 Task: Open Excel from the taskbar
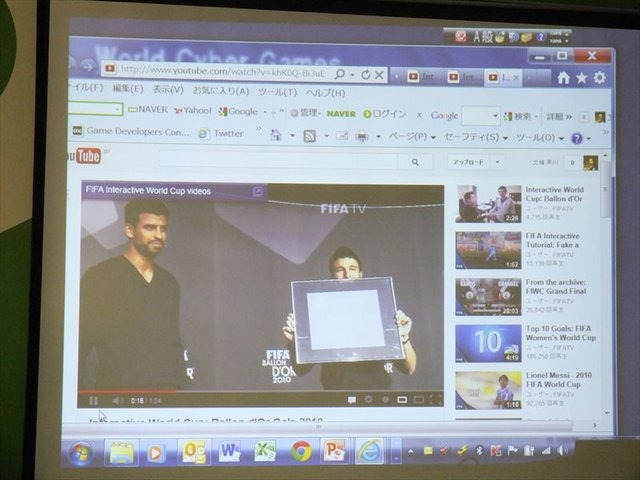(x=265, y=451)
